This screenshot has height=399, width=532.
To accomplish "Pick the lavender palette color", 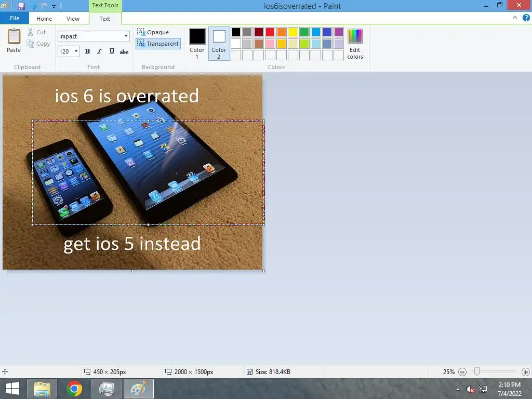I will coord(339,44).
